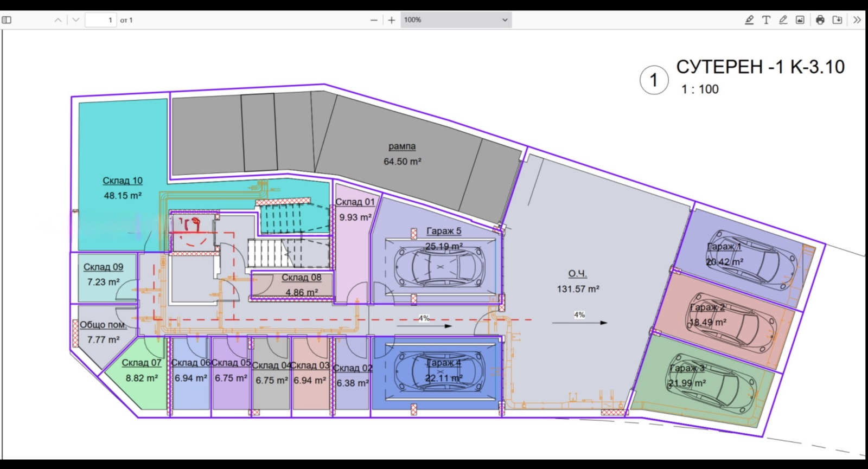868x469 pixels.
Task: Expand the additional tools menu
Action: pyautogui.click(x=857, y=20)
